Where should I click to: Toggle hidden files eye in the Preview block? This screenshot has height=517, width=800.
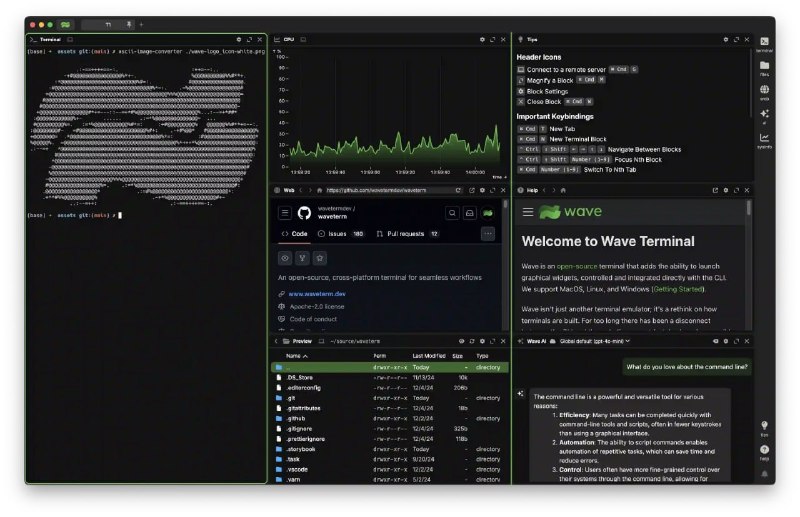pos(461,341)
